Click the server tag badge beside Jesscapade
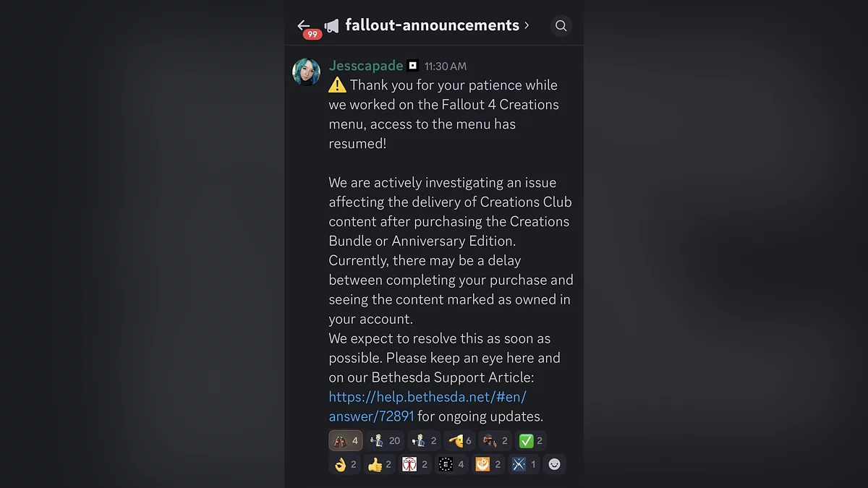 click(x=412, y=66)
